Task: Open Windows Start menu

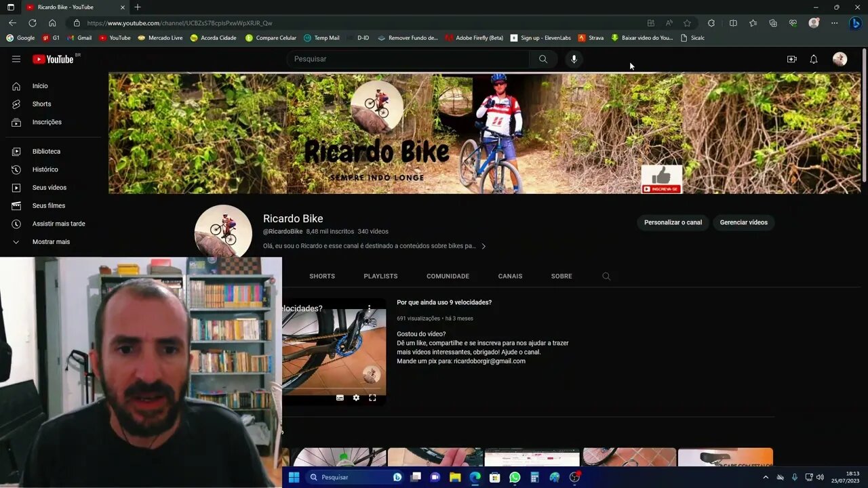Action: [x=294, y=477]
